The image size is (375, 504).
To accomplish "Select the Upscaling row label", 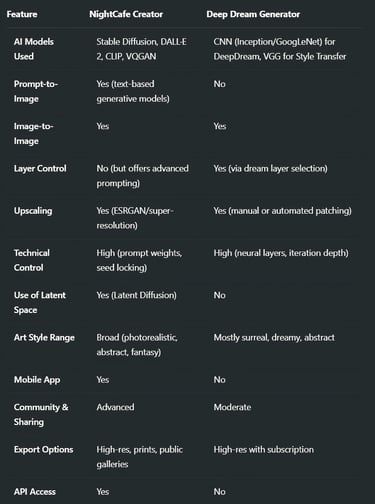I will coord(33,211).
